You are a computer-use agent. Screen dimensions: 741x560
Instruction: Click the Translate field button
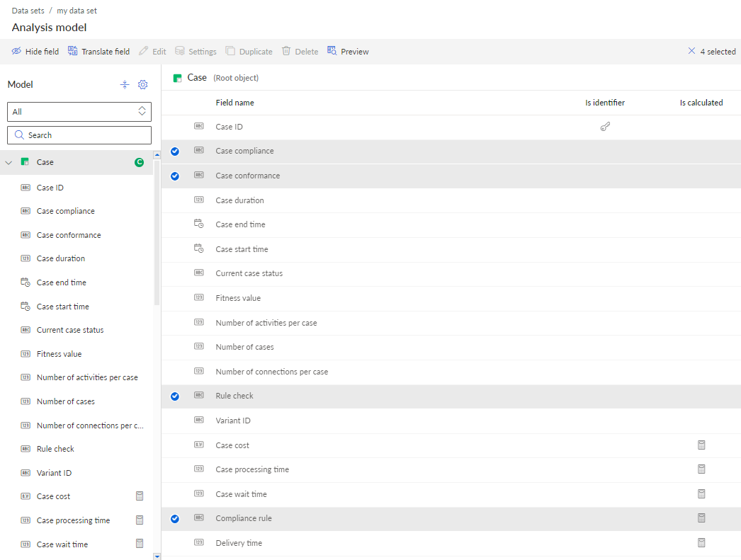[98, 52]
